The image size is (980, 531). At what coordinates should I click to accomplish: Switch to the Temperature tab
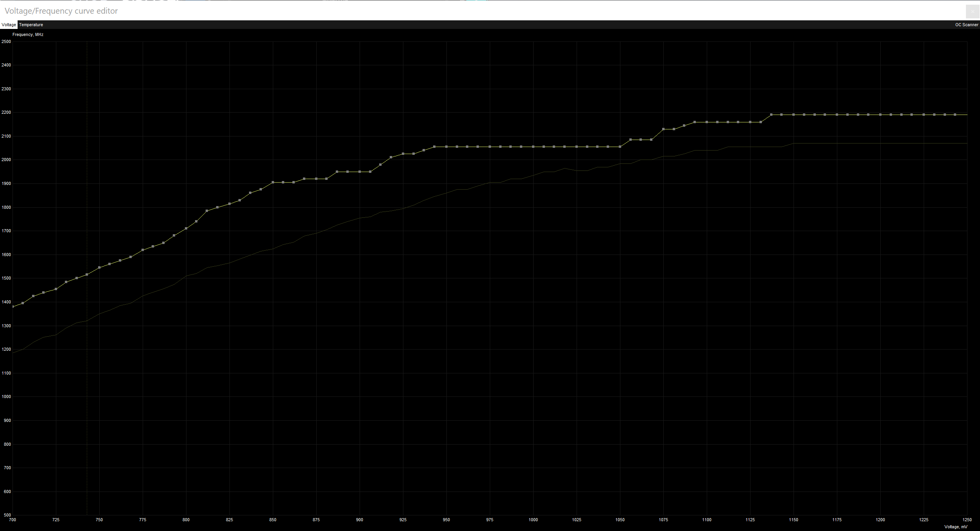click(x=31, y=25)
